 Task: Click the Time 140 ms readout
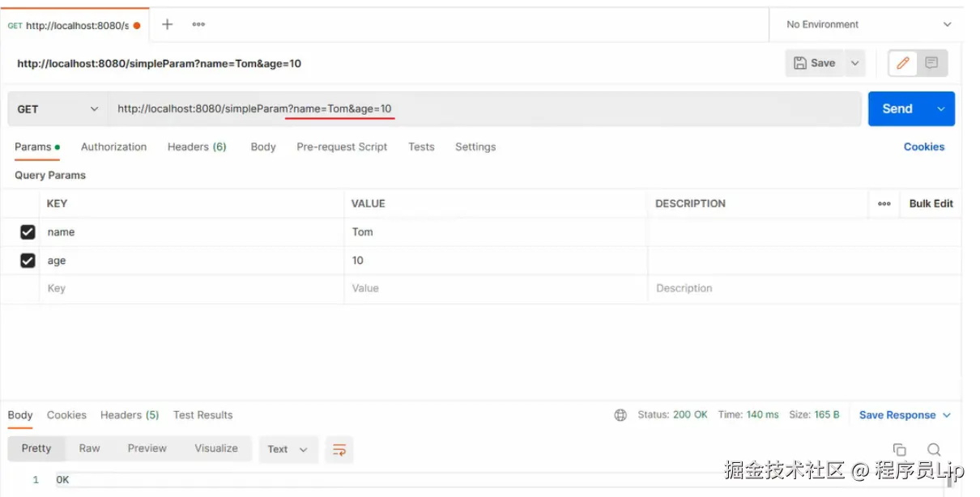[748, 415]
